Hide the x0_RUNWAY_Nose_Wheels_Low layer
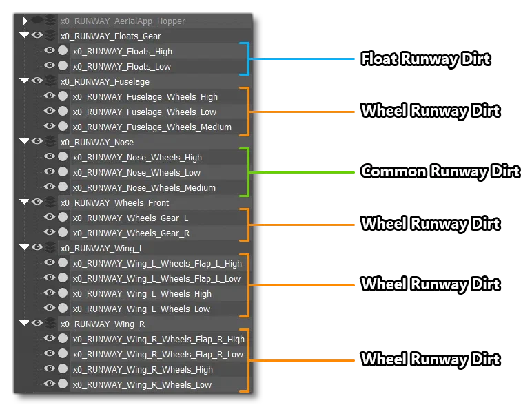Viewport: 532px width, 407px height. coord(50,171)
